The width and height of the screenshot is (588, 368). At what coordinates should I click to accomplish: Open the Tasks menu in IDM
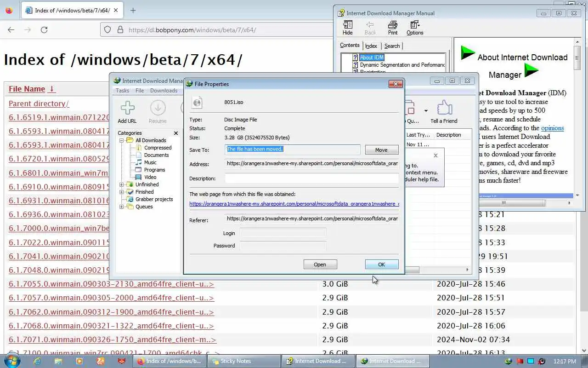pyautogui.click(x=122, y=91)
